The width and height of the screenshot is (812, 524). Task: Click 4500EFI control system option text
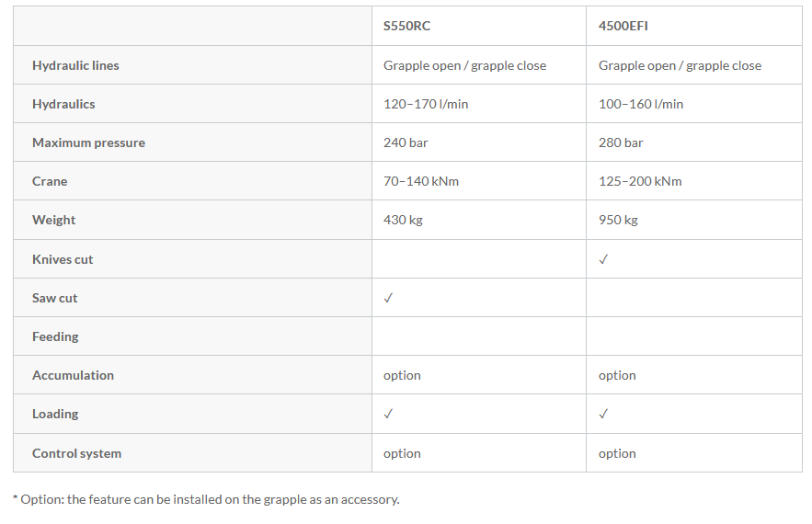(617, 453)
